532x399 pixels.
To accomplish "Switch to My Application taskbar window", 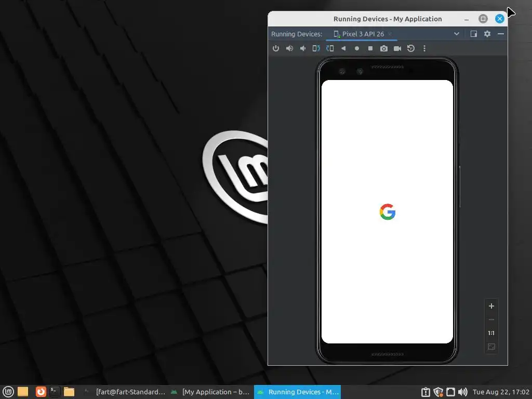I will [x=210, y=392].
